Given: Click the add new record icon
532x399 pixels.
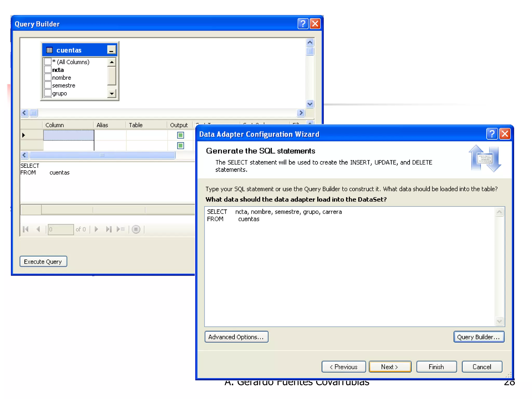Looking at the screenshot, I should pyautogui.click(x=121, y=229).
